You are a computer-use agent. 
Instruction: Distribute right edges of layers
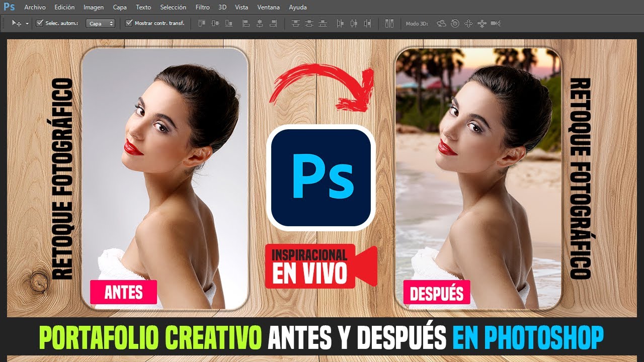pyautogui.click(x=367, y=23)
